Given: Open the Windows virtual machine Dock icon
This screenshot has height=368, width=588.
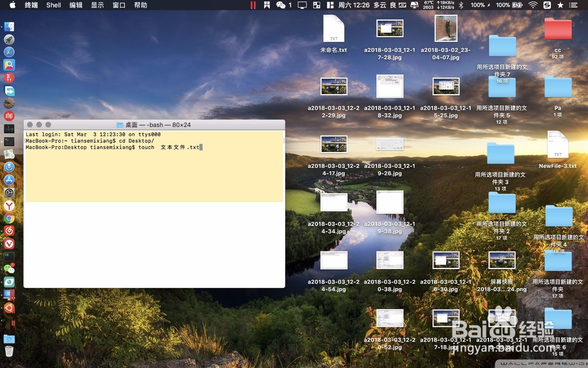Looking at the screenshot, I should 9,295.
